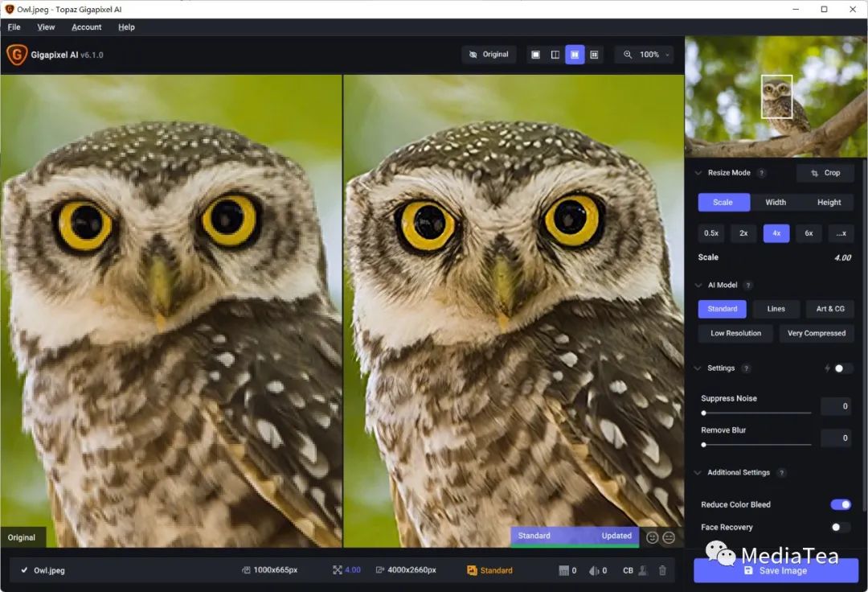Viewport: 868px width, 592px height.
Task: Delete Owl.jpeg with trash icon
Action: pyautogui.click(x=662, y=569)
